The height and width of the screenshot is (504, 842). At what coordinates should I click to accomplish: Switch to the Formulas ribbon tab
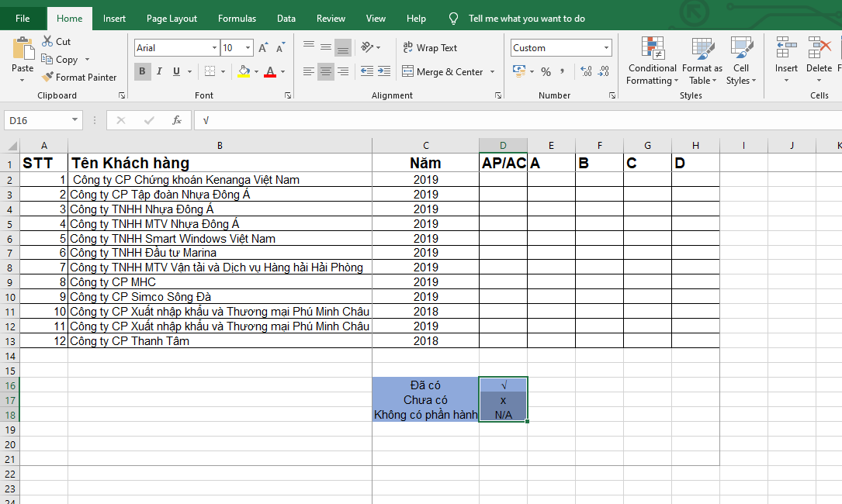pyautogui.click(x=237, y=19)
